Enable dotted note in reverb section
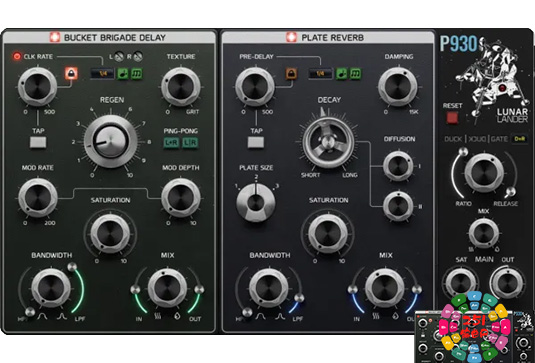Image resolution: width=535 pixels, height=363 pixels. point(342,73)
